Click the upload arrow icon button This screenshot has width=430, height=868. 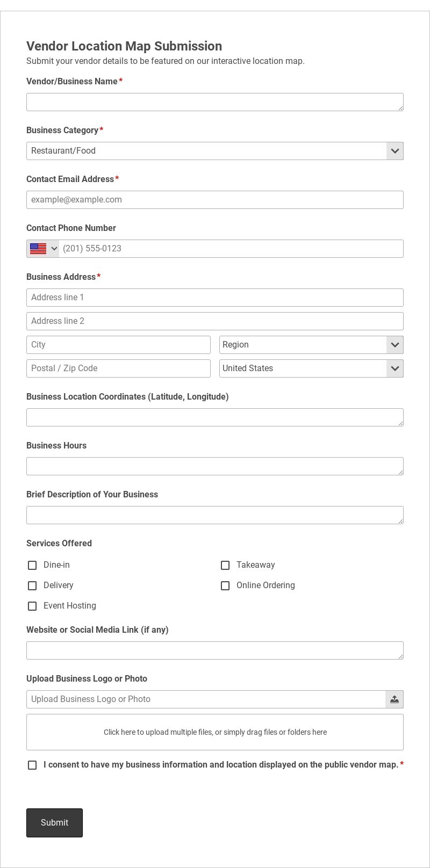click(x=395, y=699)
